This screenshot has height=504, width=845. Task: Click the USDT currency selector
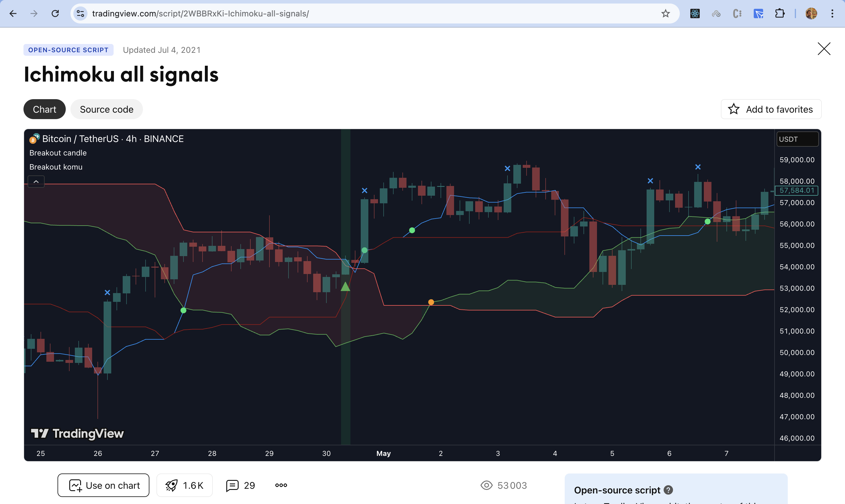(x=797, y=139)
